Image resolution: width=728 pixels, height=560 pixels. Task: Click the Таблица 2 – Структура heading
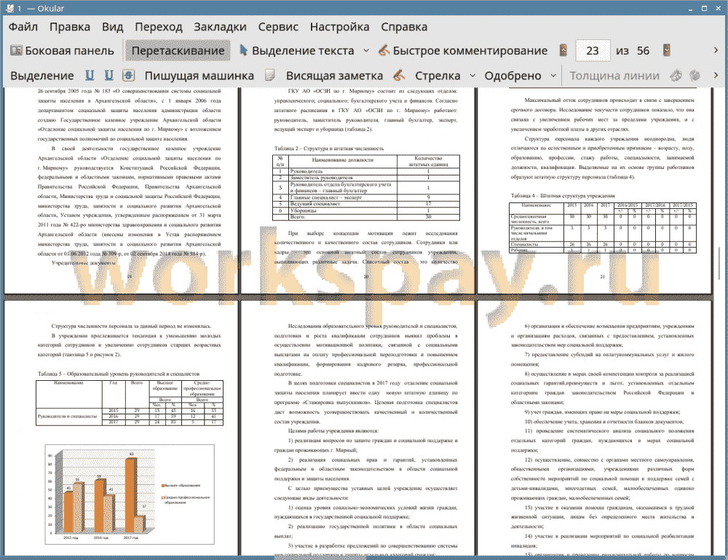coord(329,149)
